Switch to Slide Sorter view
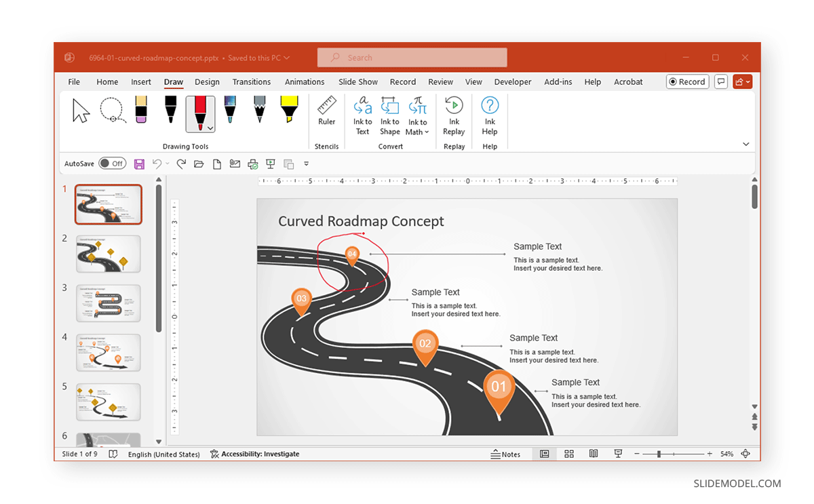Screen dimensions: 814x504 click(569, 454)
